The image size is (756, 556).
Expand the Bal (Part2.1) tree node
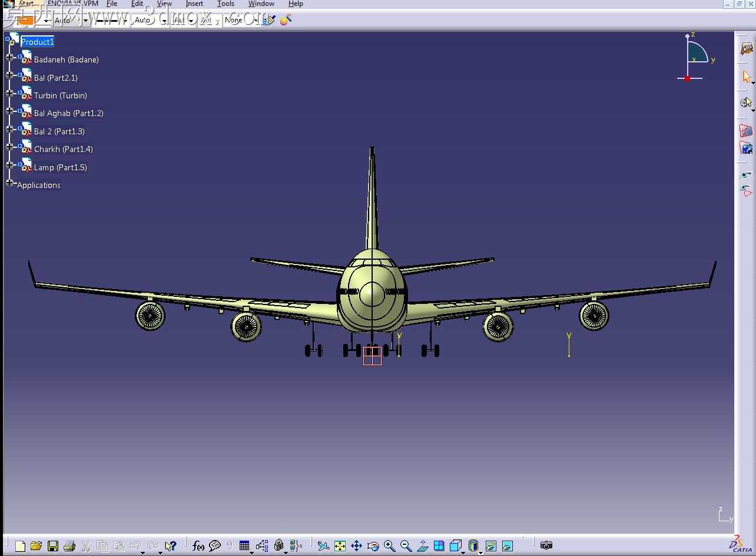[9, 75]
